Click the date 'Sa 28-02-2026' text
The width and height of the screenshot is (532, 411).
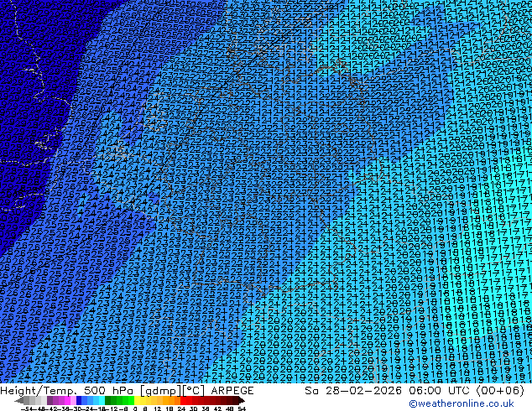pyautogui.click(x=353, y=390)
